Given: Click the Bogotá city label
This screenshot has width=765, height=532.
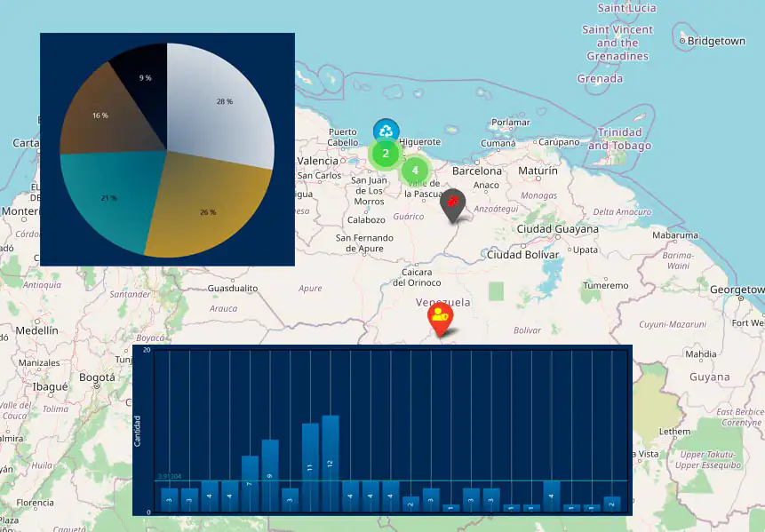Looking at the screenshot, I should (x=97, y=377).
